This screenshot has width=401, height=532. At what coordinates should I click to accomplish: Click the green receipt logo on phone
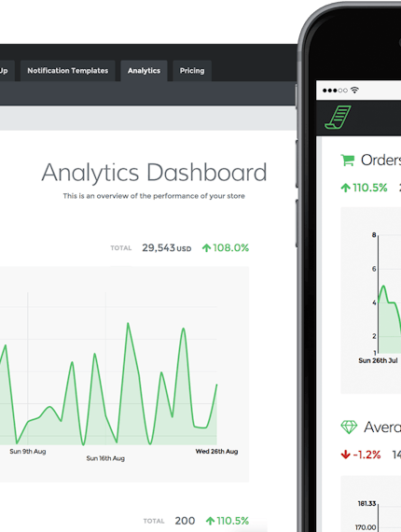[338, 118]
